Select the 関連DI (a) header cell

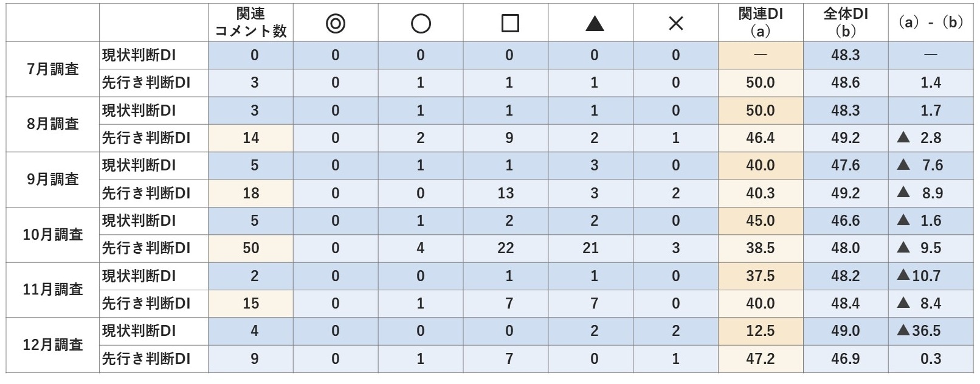point(761,23)
